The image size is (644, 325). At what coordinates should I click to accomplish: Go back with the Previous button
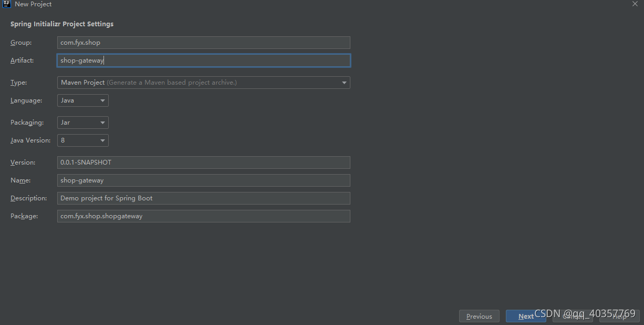pyautogui.click(x=479, y=316)
